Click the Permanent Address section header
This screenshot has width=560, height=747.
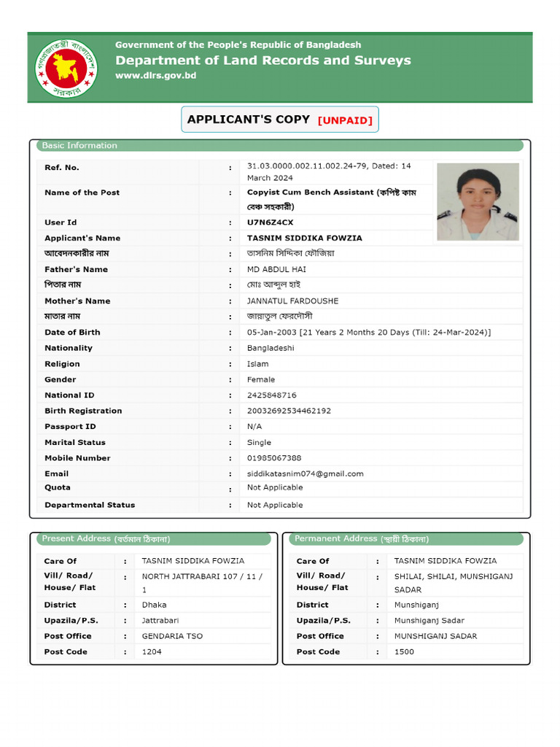[406, 539]
